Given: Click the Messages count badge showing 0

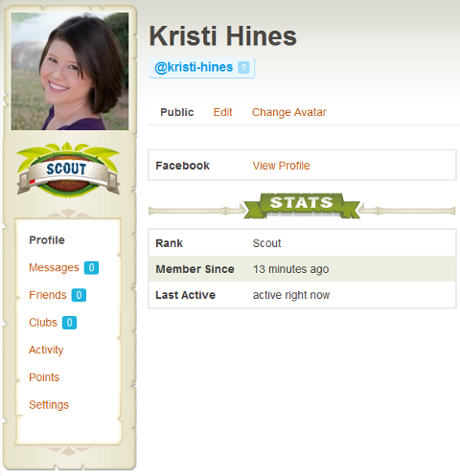Looking at the screenshot, I should 91,267.
